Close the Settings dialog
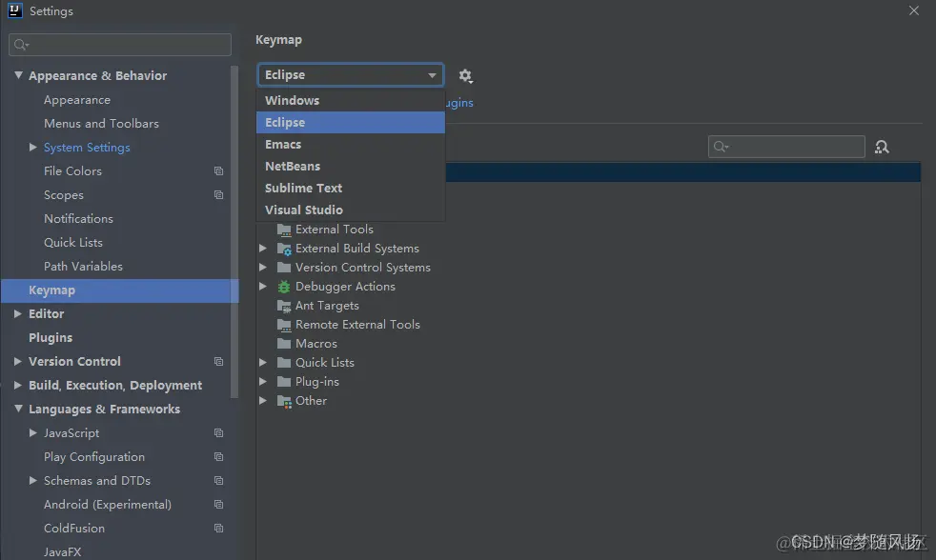 (914, 10)
